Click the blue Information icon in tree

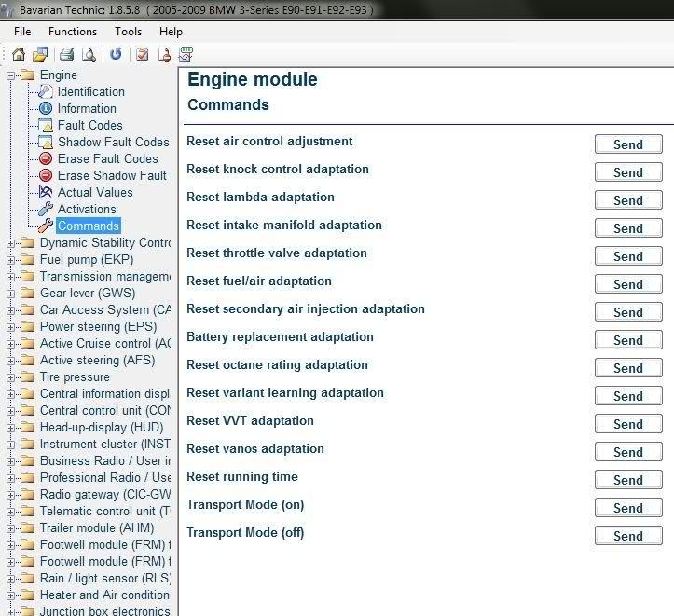[x=46, y=108]
